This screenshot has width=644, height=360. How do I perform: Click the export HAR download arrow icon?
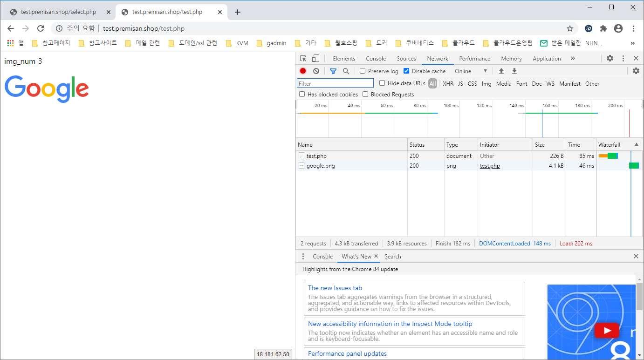[514, 71]
